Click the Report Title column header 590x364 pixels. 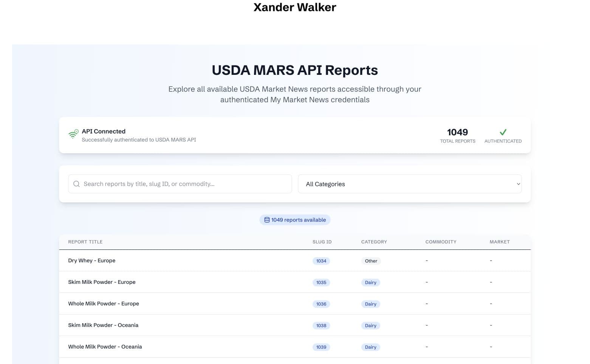(x=85, y=242)
